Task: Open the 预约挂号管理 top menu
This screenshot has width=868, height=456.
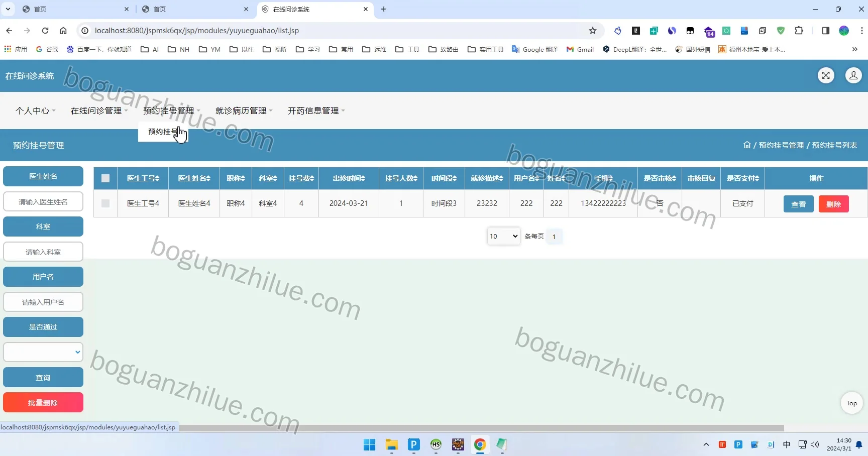Action: pos(171,110)
